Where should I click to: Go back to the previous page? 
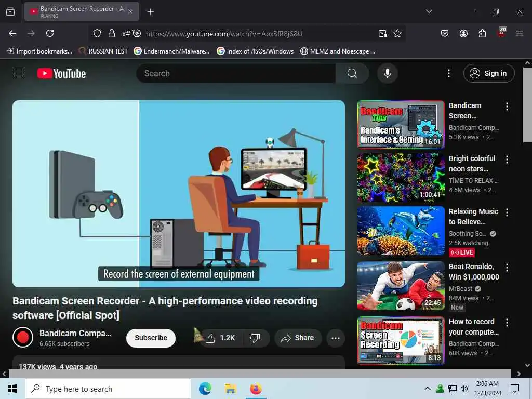[12, 33]
